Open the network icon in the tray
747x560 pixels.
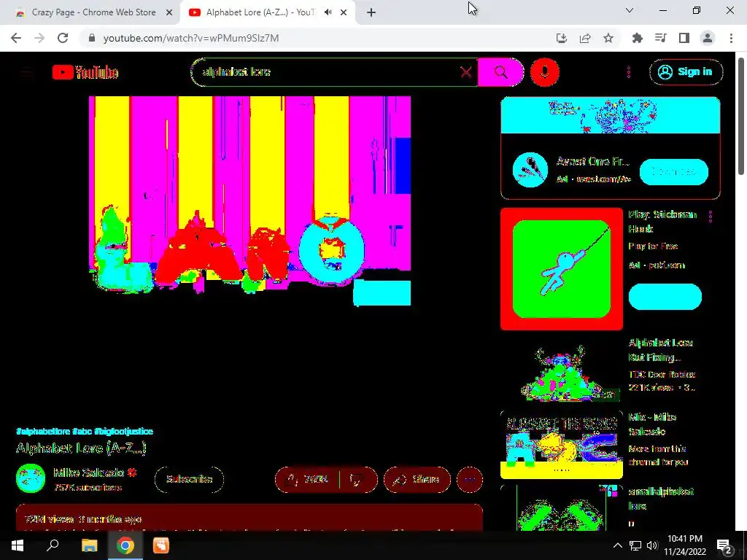click(x=635, y=545)
